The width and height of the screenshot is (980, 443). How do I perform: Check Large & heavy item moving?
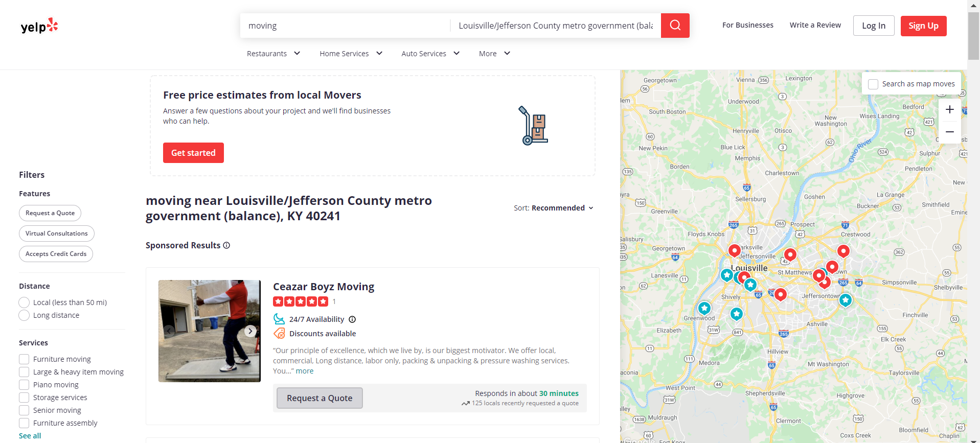coord(24,372)
